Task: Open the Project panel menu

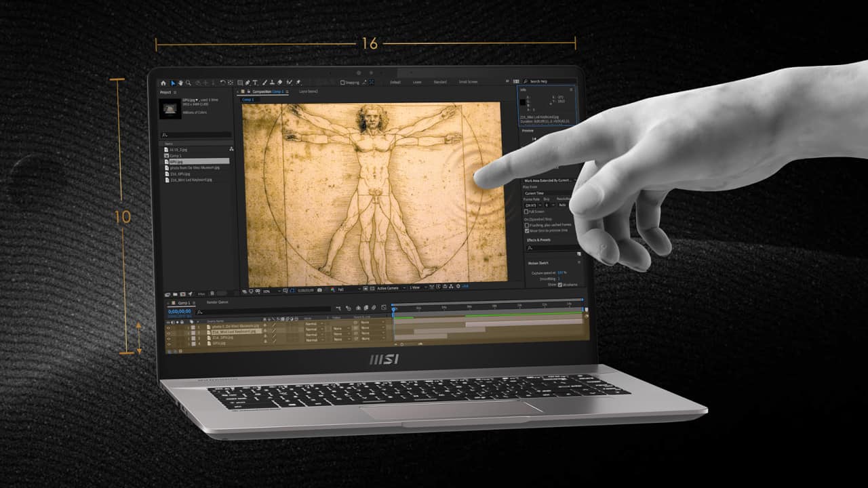Action: [x=175, y=92]
